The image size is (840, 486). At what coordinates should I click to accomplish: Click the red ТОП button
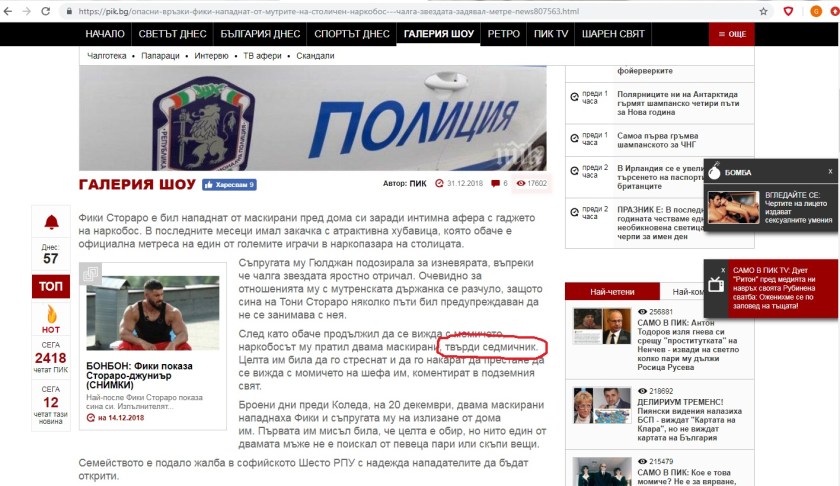[51, 286]
